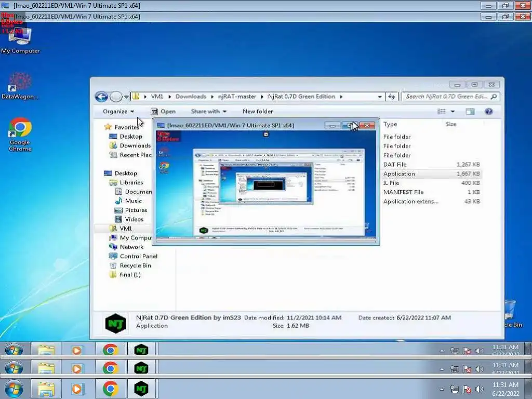The width and height of the screenshot is (532, 399).
Task: Select final (1) folder in navigation pane
Action: pos(125,275)
